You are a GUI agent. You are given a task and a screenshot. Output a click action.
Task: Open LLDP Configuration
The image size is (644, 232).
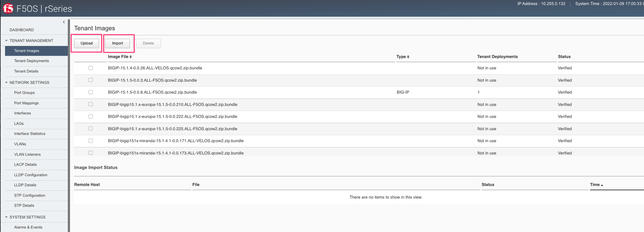[x=31, y=175]
